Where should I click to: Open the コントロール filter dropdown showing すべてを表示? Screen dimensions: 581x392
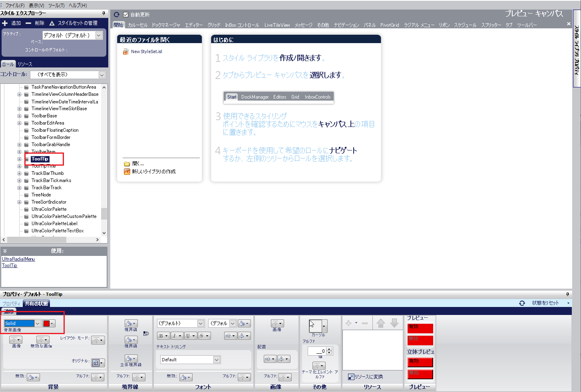(x=102, y=75)
